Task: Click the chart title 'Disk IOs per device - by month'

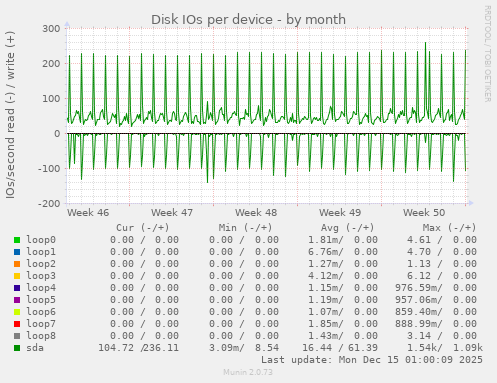Action: (x=248, y=20)
